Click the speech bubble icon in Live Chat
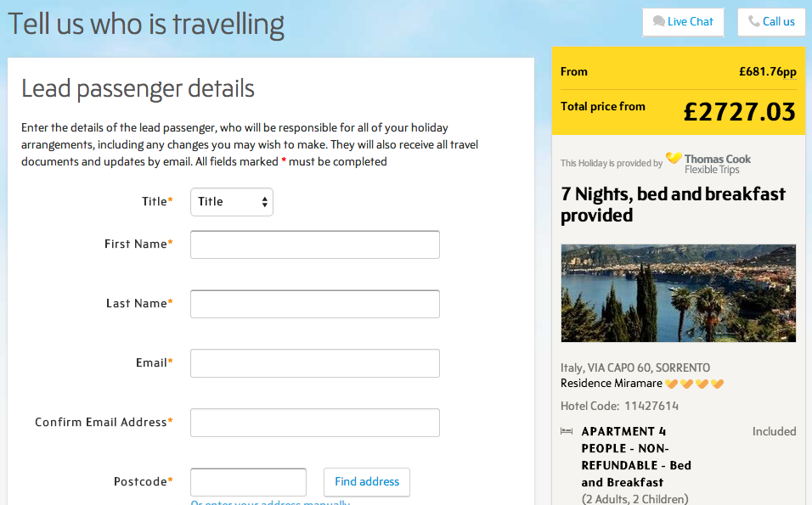812x505 pixels. point(659,21)
